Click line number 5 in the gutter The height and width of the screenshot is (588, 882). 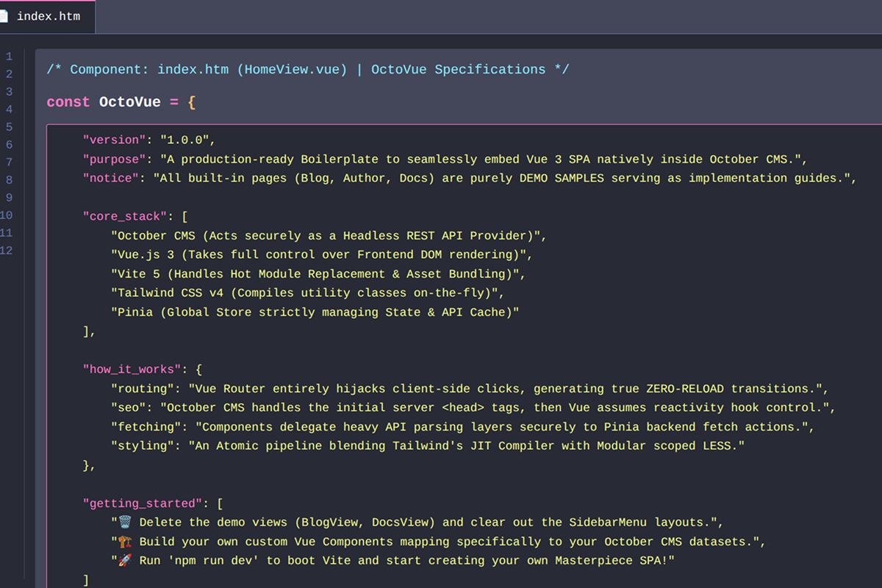tap(9, 127)
